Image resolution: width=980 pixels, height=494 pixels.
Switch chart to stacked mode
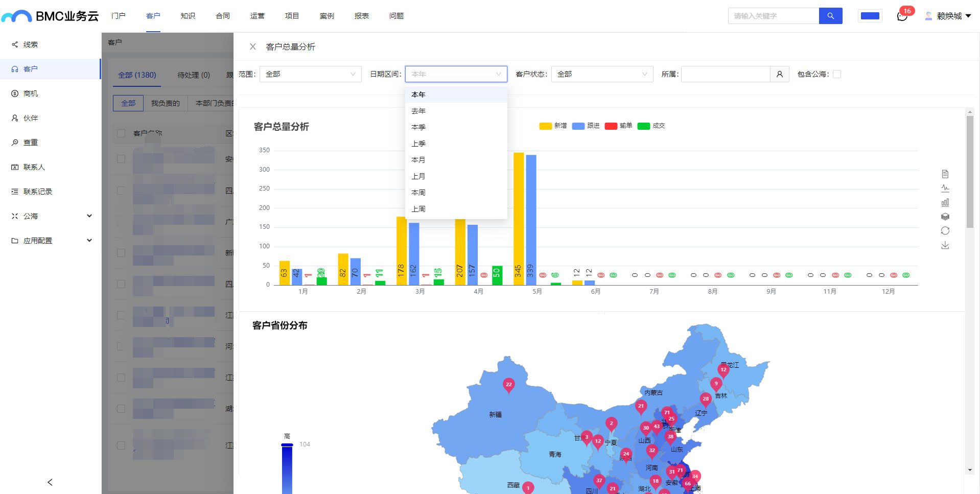tap(945, 217)
